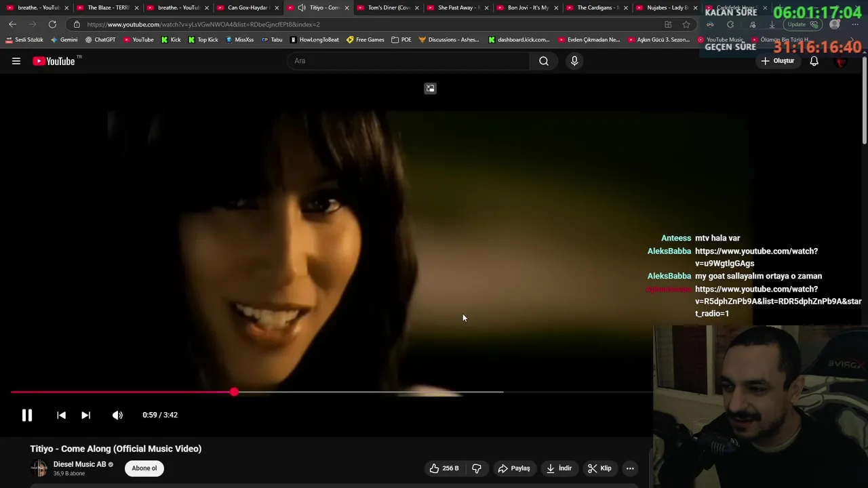This screenshot has width=868, height=488.
Task: Skip to previous video in playlist
Action: coord(61,415)
